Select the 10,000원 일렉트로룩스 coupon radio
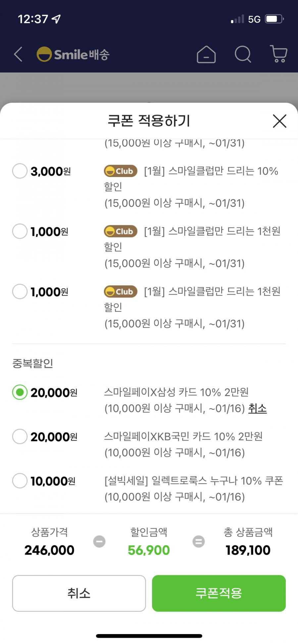The image size is (298, 644). click(20, 481)
